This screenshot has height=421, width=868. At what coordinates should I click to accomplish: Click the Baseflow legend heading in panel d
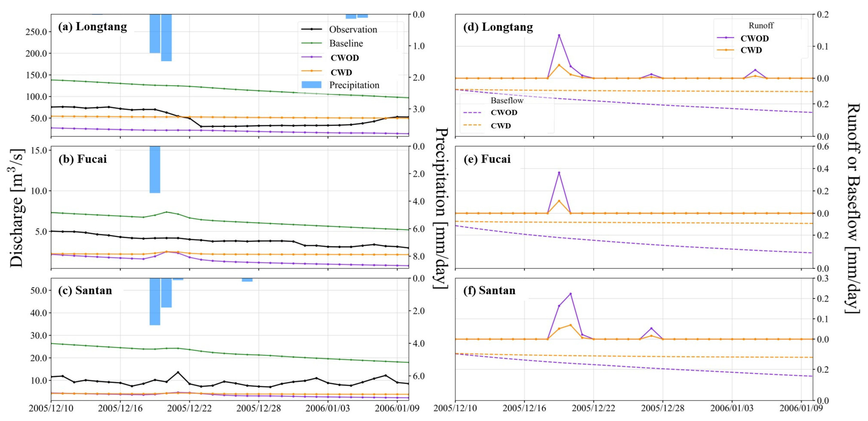pos(507,100)
